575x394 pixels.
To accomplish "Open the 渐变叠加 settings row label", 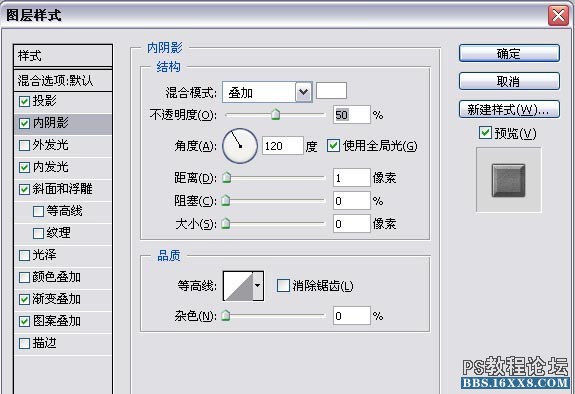I will [57, 299].
